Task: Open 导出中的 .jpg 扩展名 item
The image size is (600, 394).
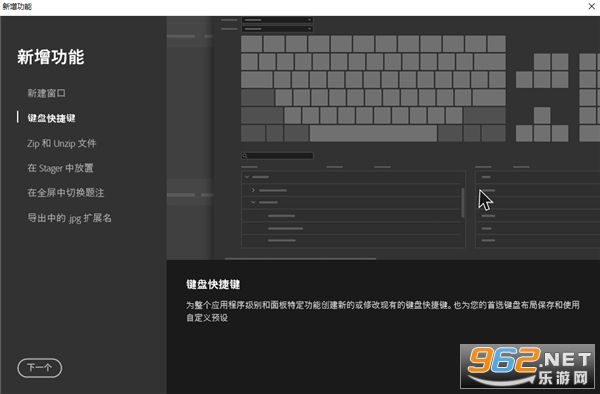Action: (69, 218)
